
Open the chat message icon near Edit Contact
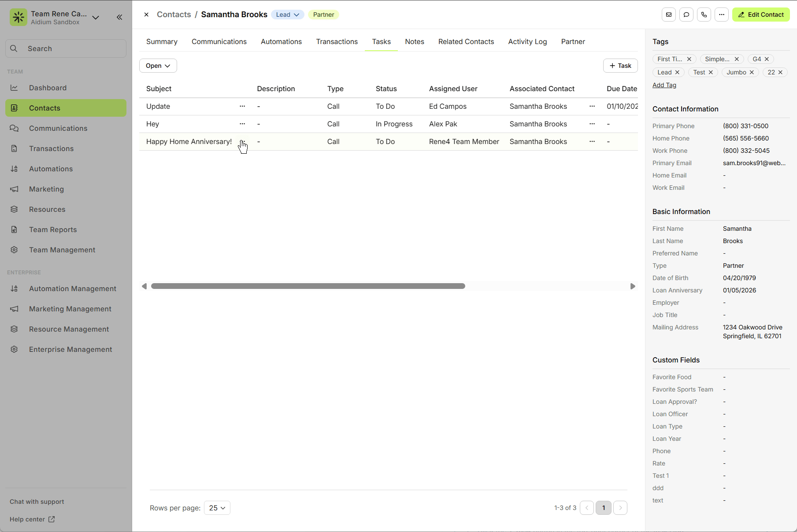pyautogui.click(x=686, y=15)
